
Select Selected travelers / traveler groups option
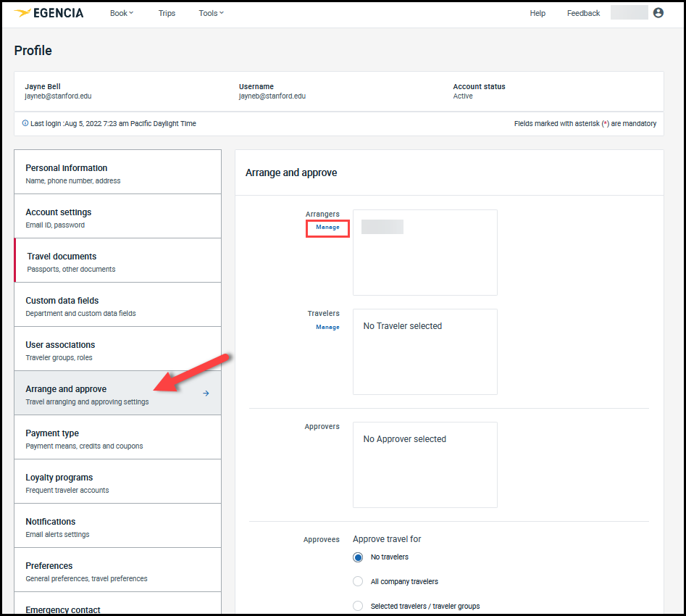coord(358,606)
